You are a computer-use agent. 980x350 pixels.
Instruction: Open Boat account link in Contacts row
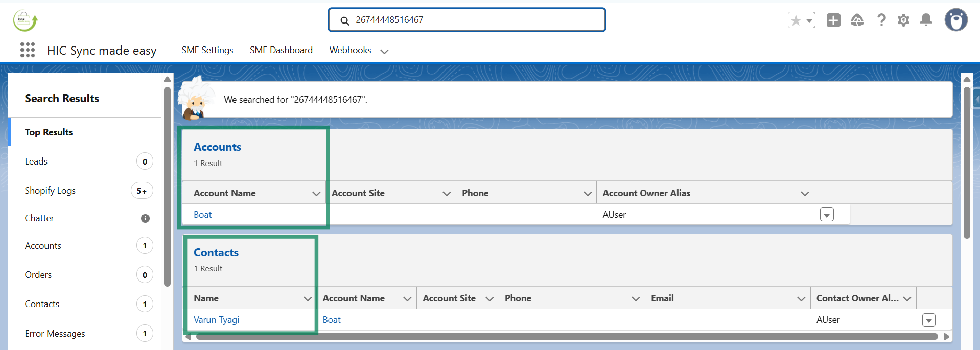[x=332, y=320]
